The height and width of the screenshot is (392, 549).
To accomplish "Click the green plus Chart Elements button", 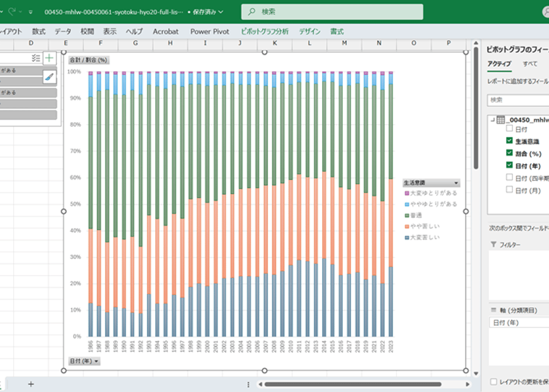I will (x=49, y=58).
